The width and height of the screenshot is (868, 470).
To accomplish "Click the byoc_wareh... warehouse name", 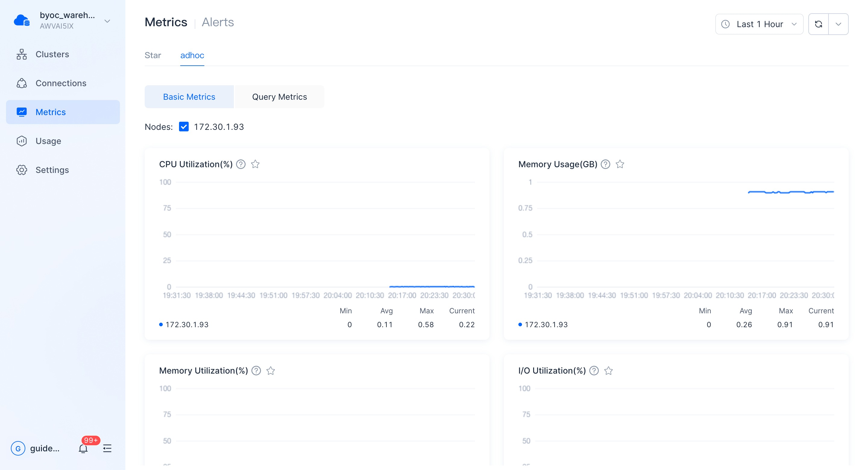I will pyautogui.click(x=68, y=15).
